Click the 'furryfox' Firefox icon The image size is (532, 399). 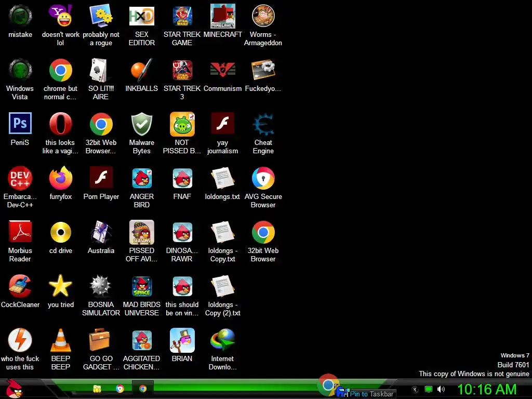pos(60,178)
